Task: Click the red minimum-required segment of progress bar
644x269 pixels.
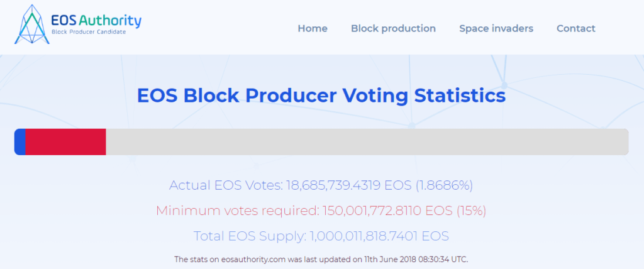Action: (65, 141)
